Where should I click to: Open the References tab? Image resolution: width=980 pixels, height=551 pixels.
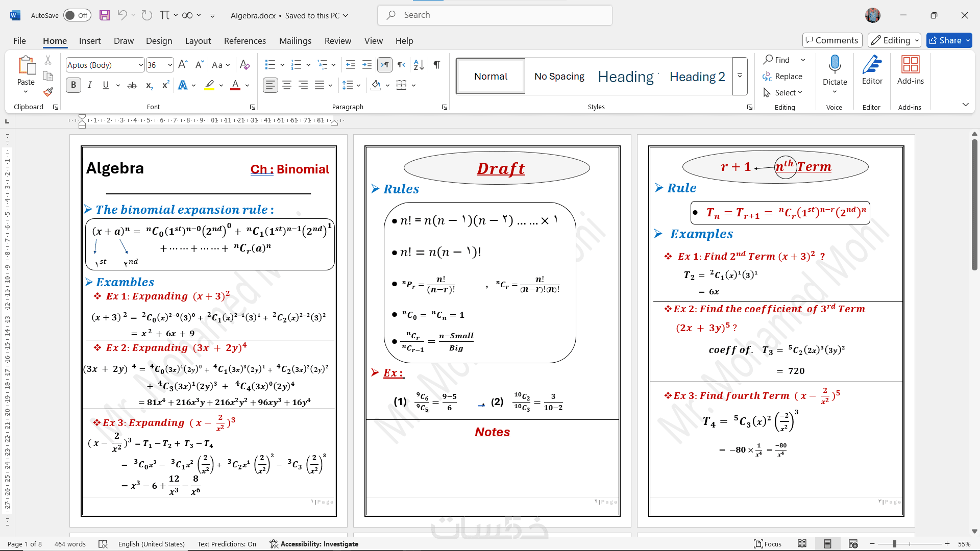244,41
